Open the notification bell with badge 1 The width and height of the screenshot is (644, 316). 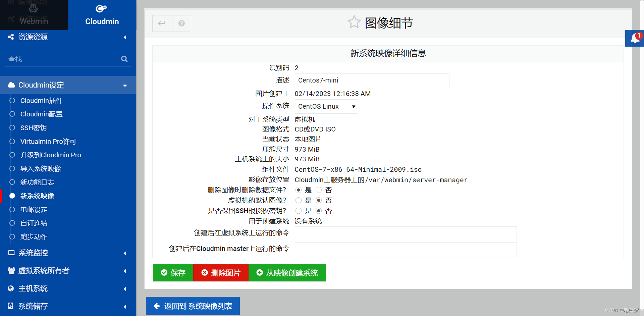point(635,38)
